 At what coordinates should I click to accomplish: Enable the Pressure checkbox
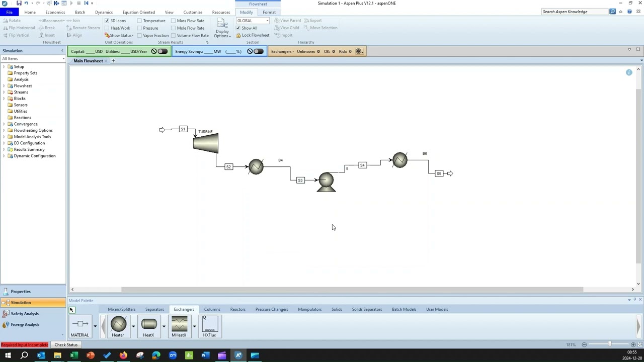point(139,28)
